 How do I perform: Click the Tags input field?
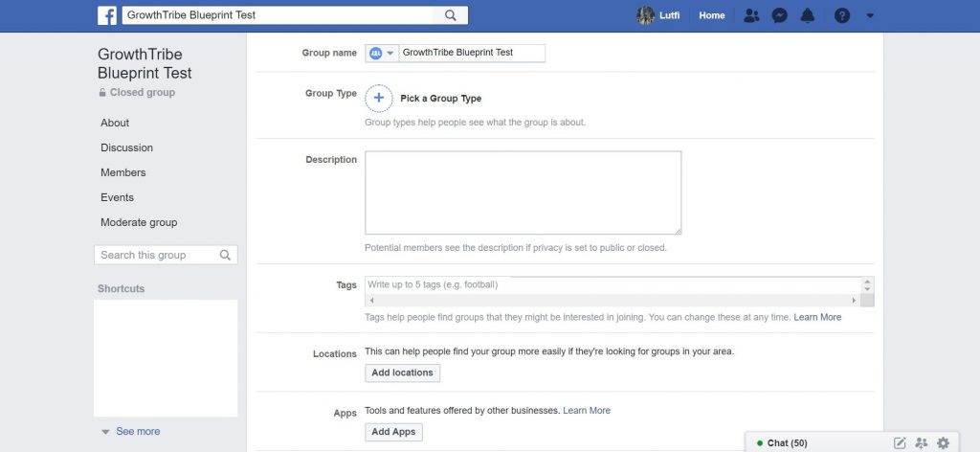(x=612, y=285)
